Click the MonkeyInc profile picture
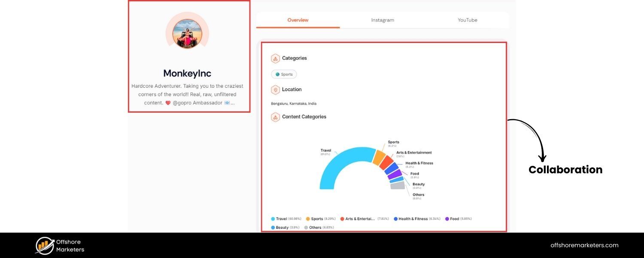The image size is (644, 258). (187, 34)
